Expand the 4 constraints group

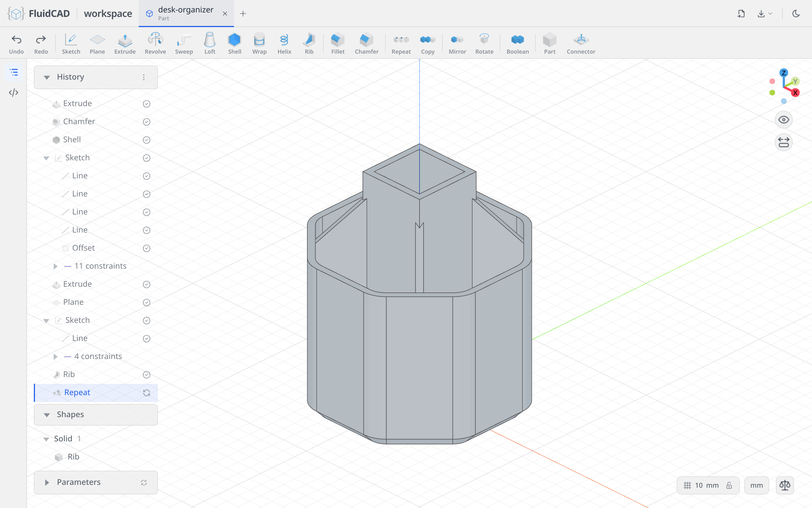click(55, 356)
